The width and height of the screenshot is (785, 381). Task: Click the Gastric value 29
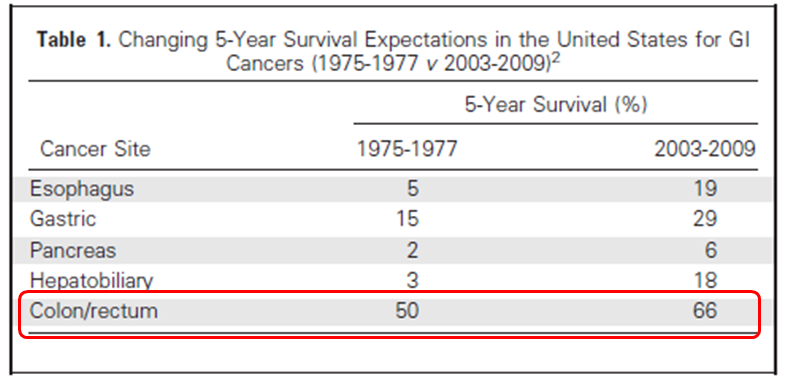point(704,219)
